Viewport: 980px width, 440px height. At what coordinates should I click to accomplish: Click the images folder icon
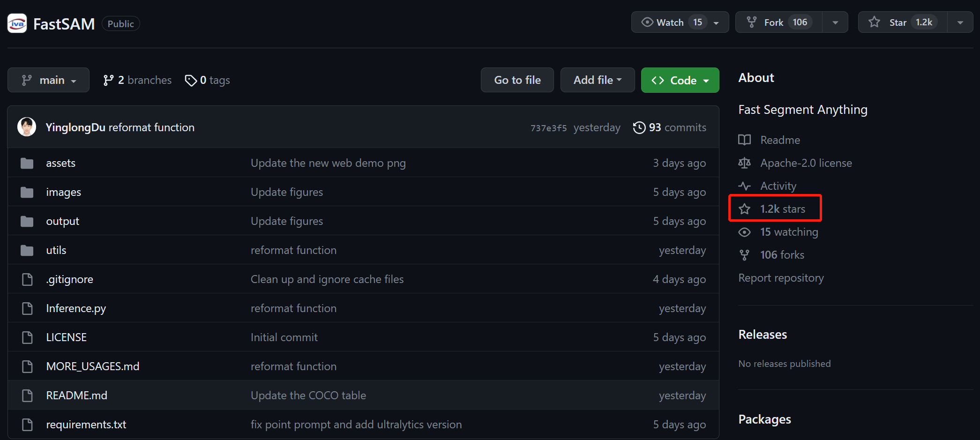tap(27, 192)
